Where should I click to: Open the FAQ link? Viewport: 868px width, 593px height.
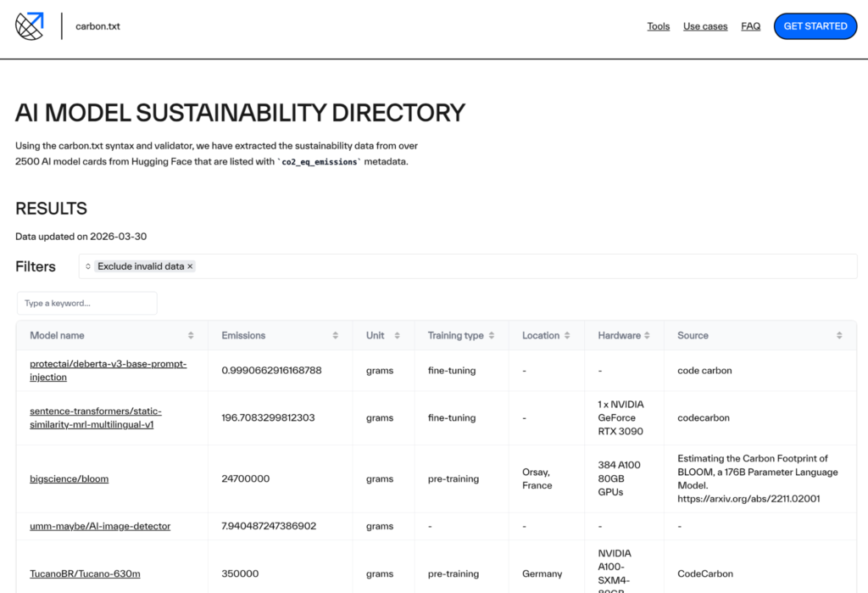coord(750,26)
